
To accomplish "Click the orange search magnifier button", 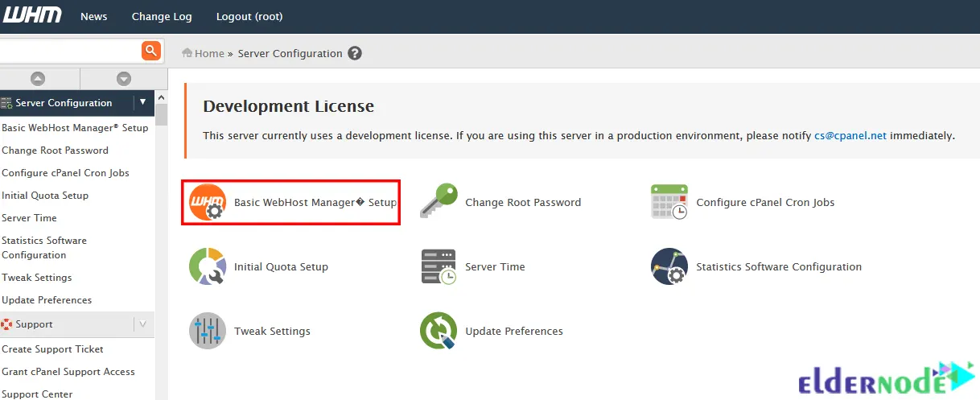I will (x=150, y=51).
